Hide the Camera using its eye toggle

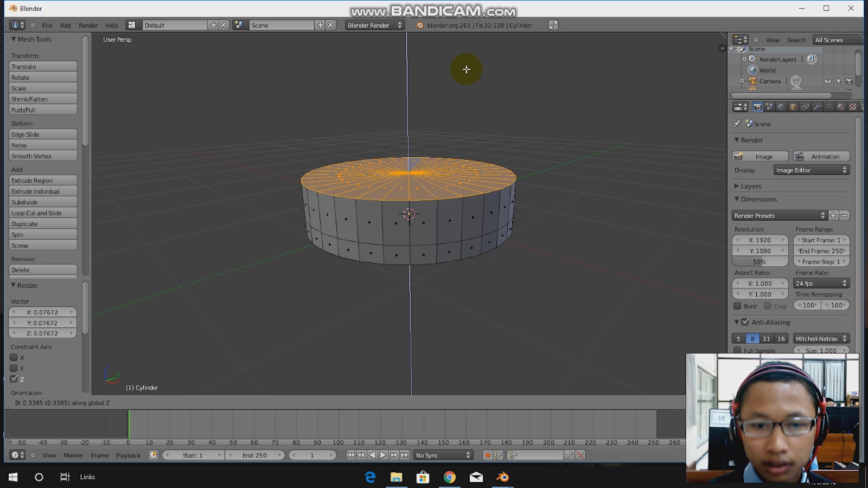click(x=828, y=81)
